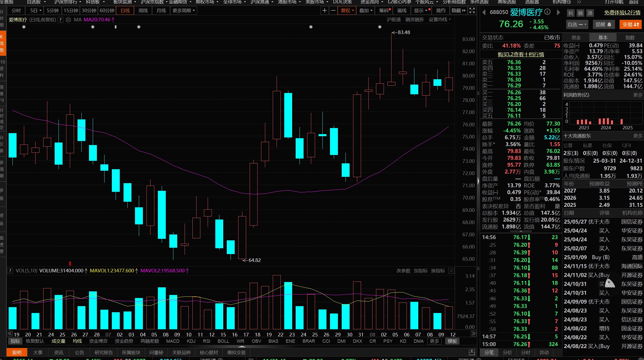Open 叠加 overlay dropdown
644x360 pixels.
click(x=366, y=11)
